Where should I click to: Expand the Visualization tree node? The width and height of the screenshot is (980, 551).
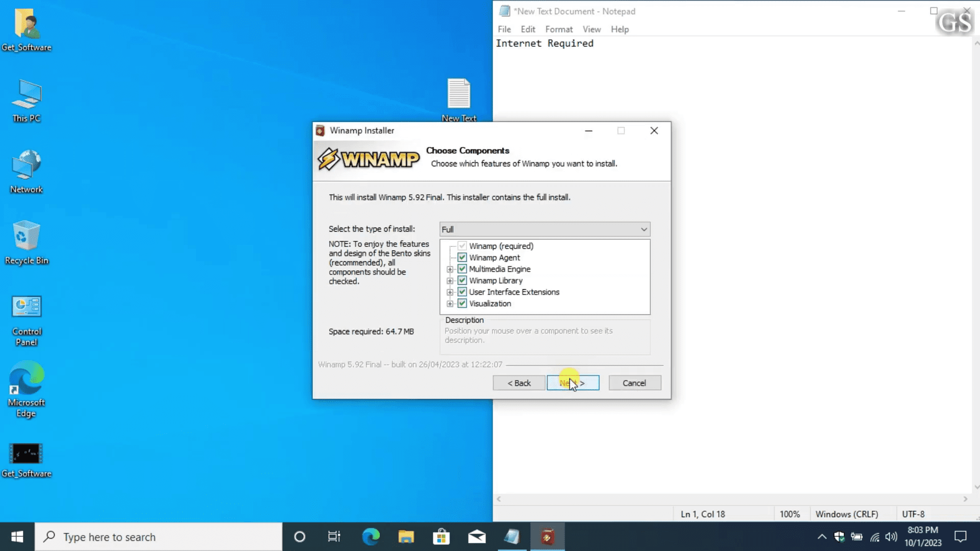click(450, 304)
